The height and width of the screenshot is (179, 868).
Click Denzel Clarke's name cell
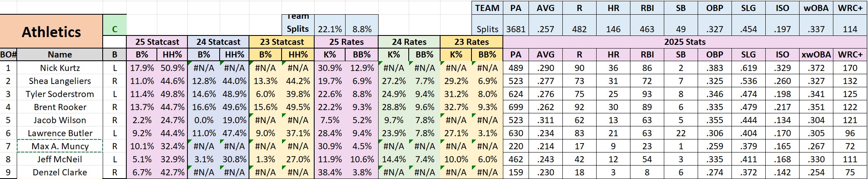(x=60, y=172)
